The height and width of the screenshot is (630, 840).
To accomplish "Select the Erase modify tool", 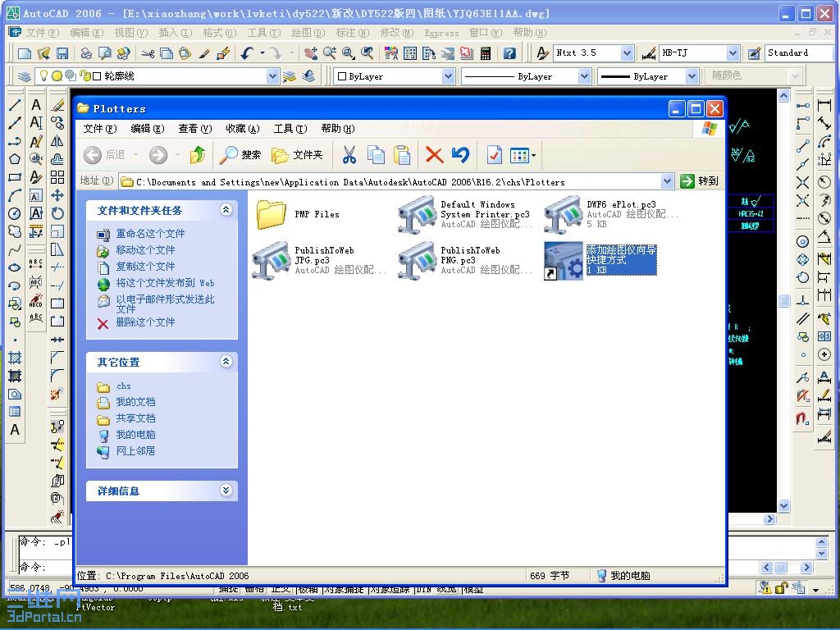I will pos(57,105).
